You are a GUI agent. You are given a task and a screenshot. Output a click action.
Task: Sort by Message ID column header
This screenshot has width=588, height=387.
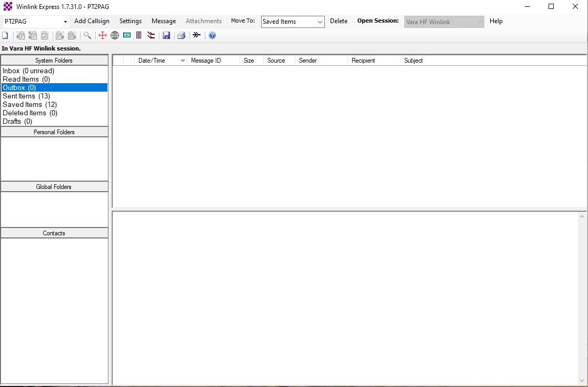pyautogui.click(x=213, y=61)
